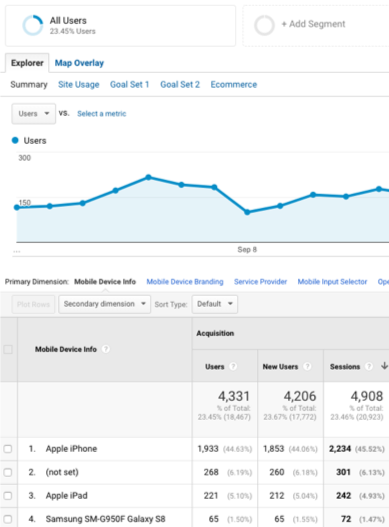Click the Add Segment empty circle icon
The image size is (389, 527).
click(264, 25)
